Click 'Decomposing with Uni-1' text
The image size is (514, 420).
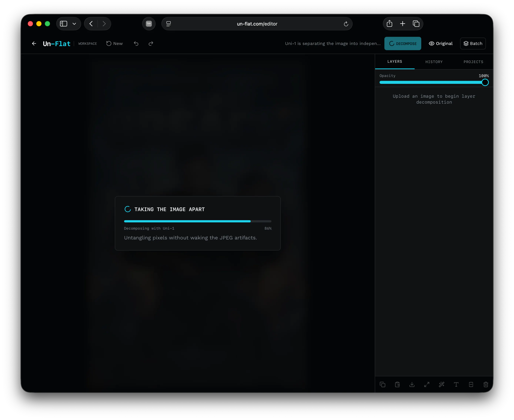149,228
